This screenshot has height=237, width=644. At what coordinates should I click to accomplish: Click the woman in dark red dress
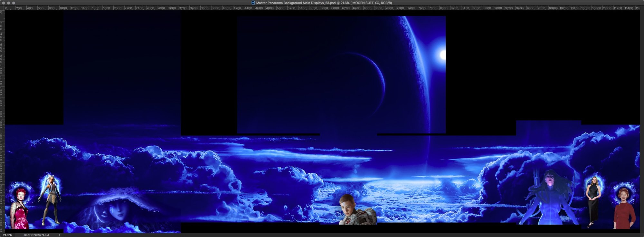(624, 208)
